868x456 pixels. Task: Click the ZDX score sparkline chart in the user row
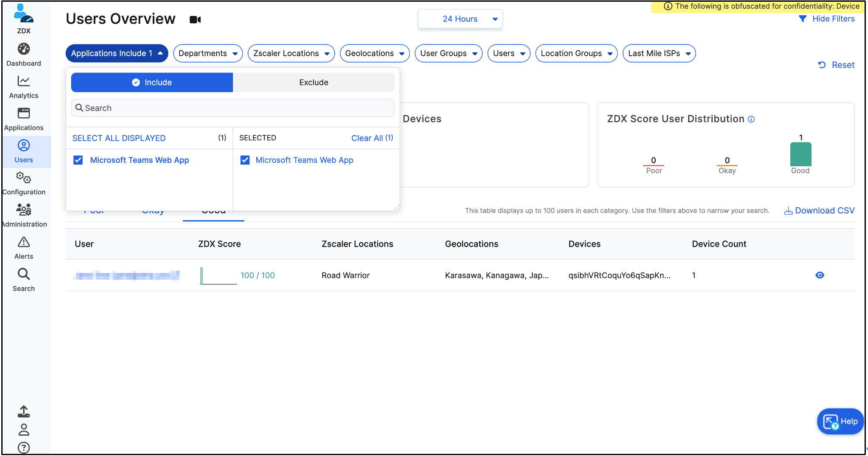[x=218, y=275]
